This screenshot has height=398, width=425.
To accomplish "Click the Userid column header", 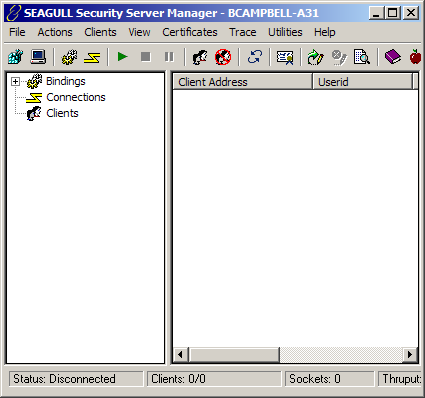I will [363, 82].
